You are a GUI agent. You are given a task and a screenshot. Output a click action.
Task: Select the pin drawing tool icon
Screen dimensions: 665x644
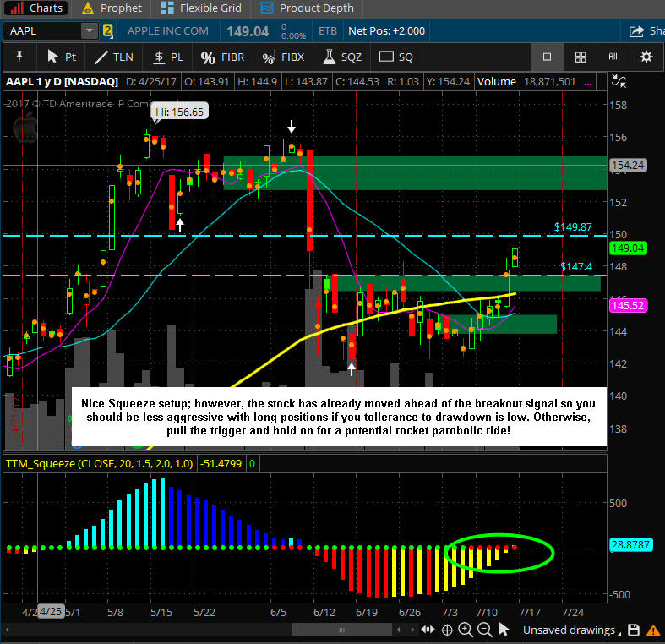[19, 57]
